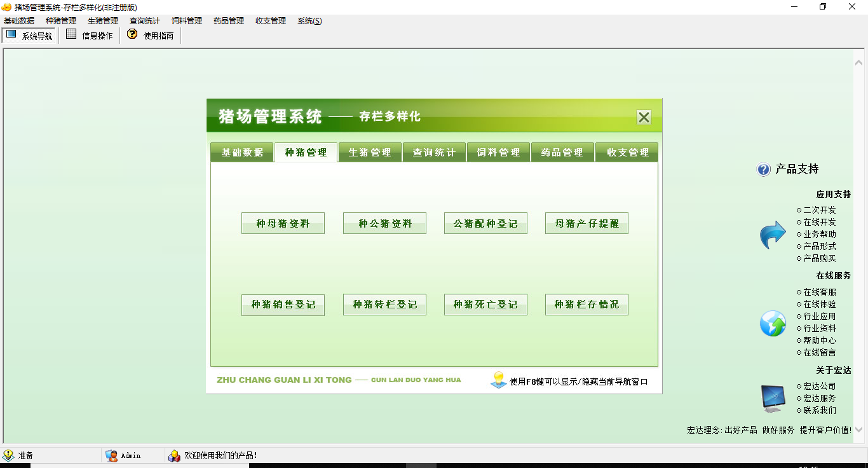
Task: Click the welcome message icon in the status bar
Action: tap(174, 455)
